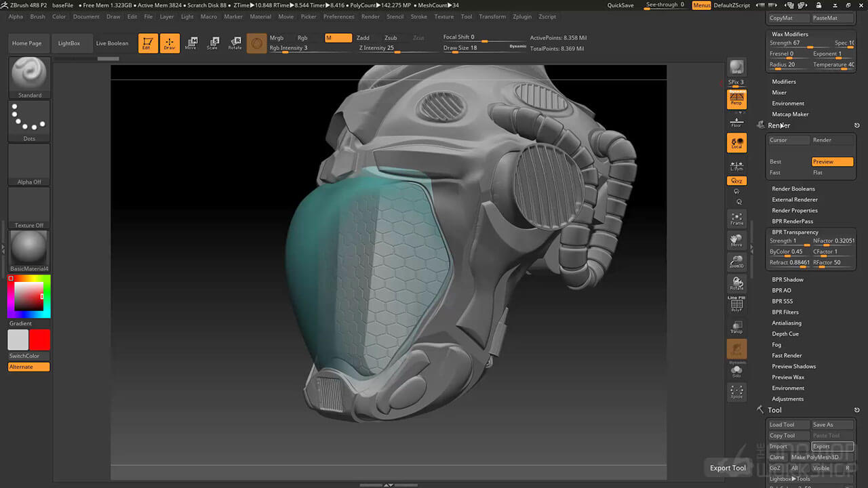
Task: Expand the Render Properties section
Action: (795, 211)
